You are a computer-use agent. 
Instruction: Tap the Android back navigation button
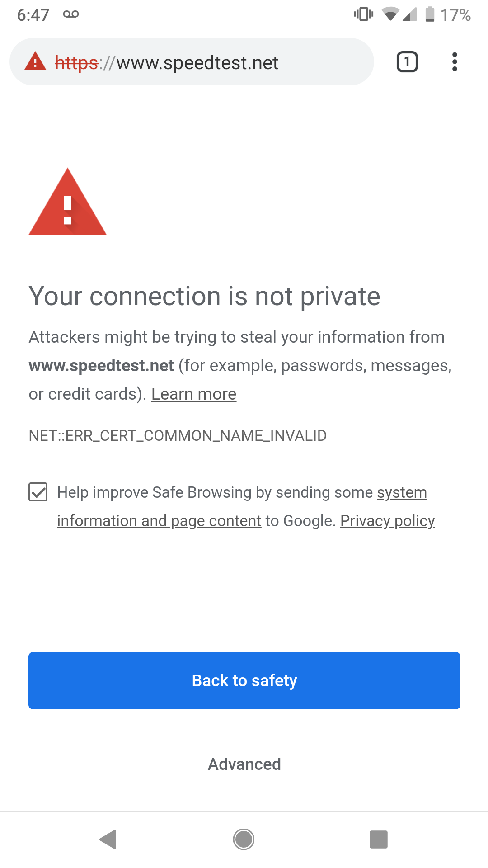coord(108,840)
